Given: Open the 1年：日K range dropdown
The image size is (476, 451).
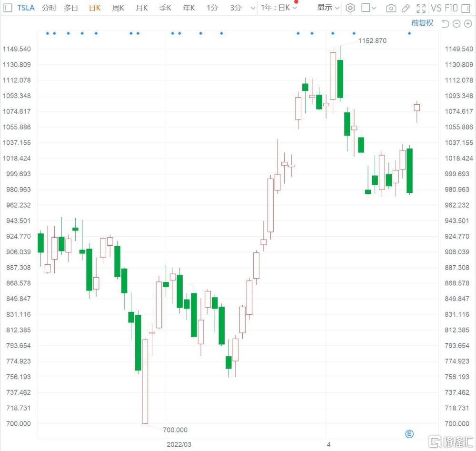Looking at the screenshot, I should [279, 8].
